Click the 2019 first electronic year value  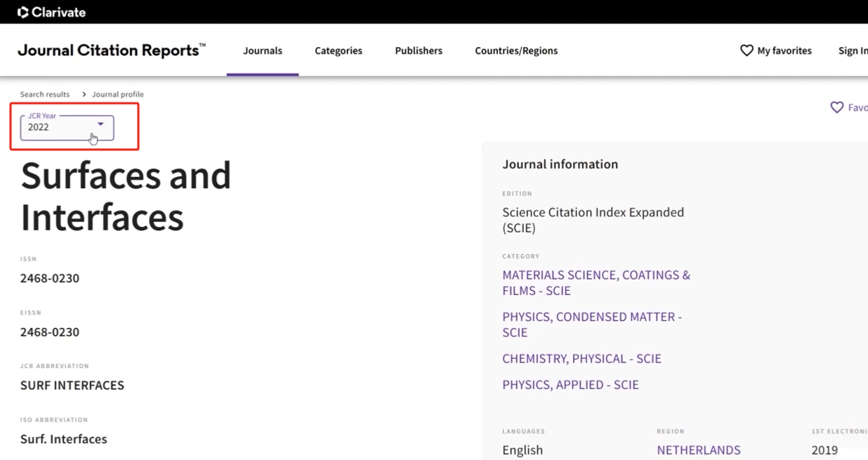click(x=824, y=450)
